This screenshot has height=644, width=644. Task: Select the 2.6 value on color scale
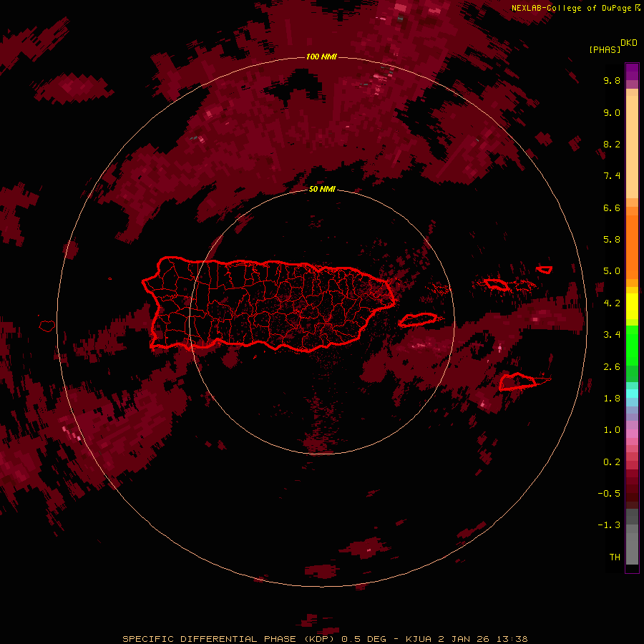point(612,367)
